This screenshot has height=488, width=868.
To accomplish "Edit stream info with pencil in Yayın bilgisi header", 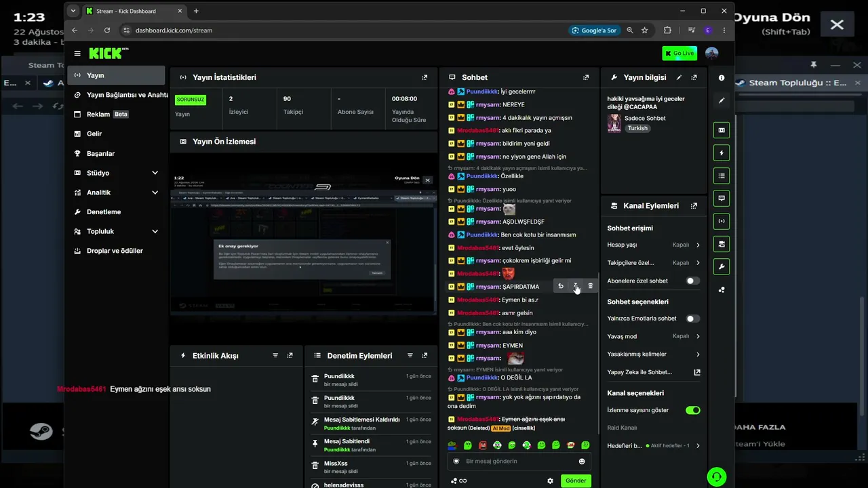I will (x=679, y=78).
